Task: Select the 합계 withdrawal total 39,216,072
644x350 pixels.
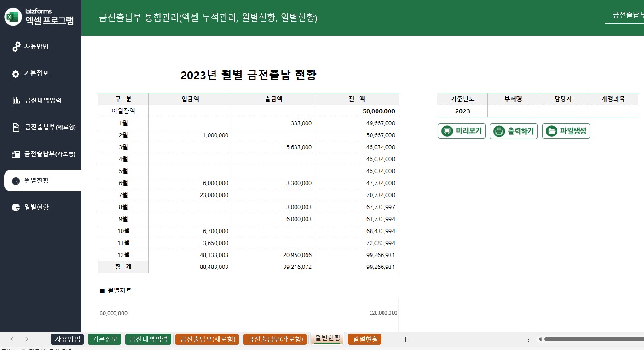Action: point(273,267)
